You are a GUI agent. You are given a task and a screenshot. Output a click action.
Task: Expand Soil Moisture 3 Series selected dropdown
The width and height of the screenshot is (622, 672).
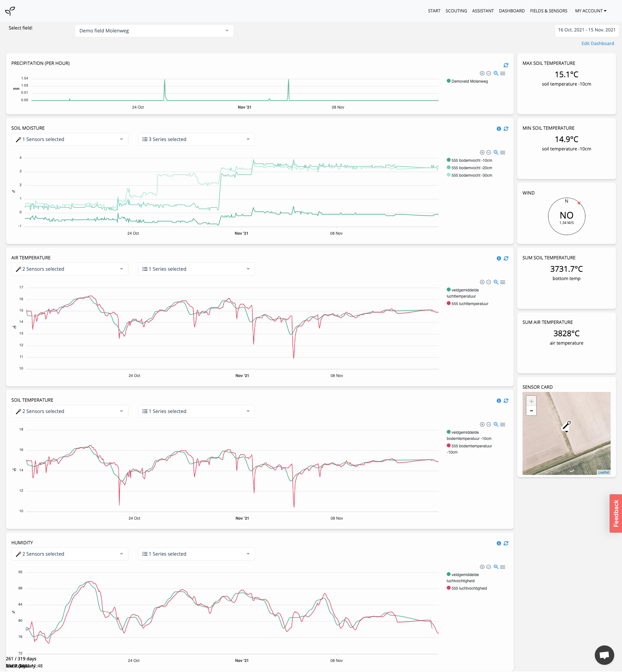[x=196, y=139]
